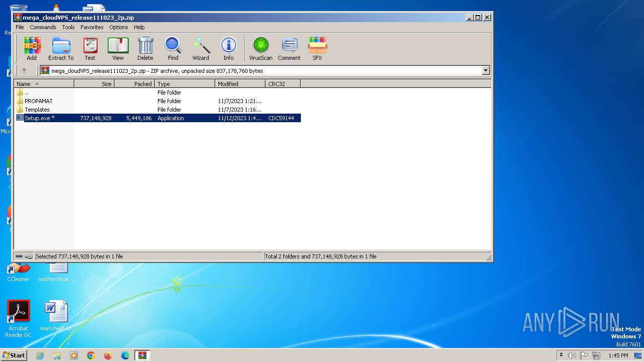The width and height of the screenshot is (644, 362).
Task: Click the 737,148,928 size value
Action: (x=96, y=118)
